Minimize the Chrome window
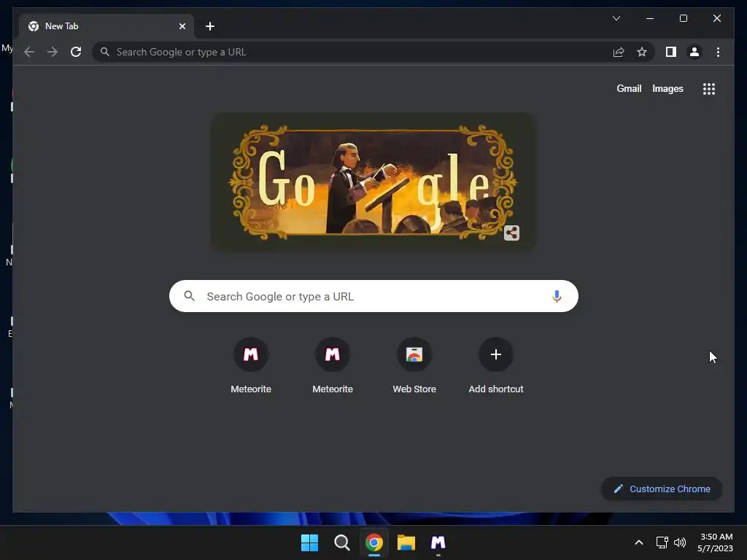Screen dimensions: 747x560 (650, 18)
